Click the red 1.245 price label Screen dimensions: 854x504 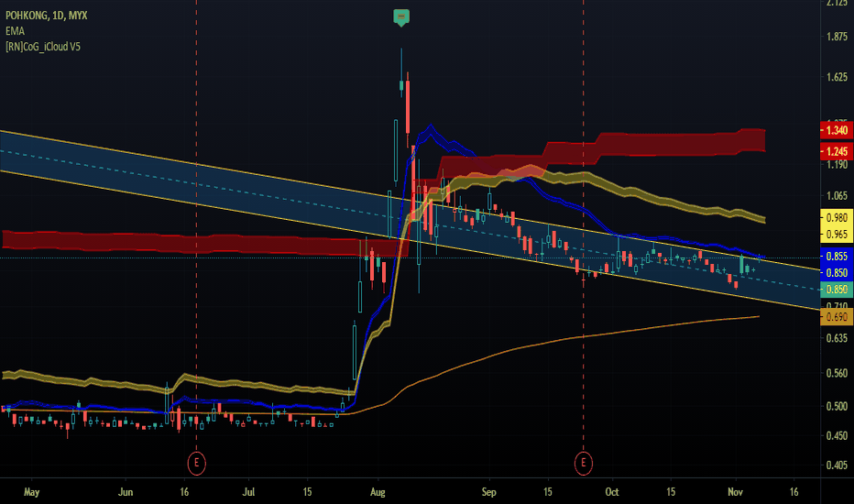[837, 151]
